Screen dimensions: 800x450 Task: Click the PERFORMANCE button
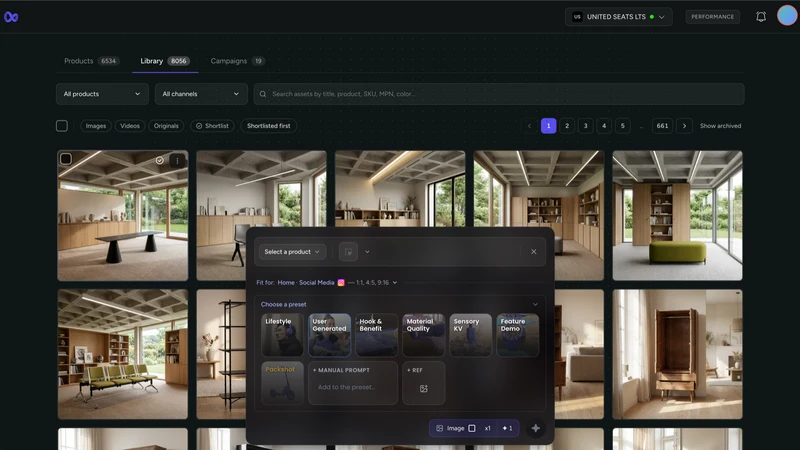point(713,17)
